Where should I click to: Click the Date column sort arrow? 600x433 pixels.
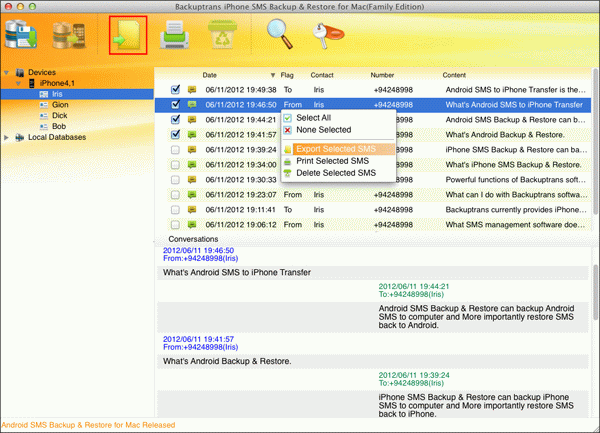(273, 75)
